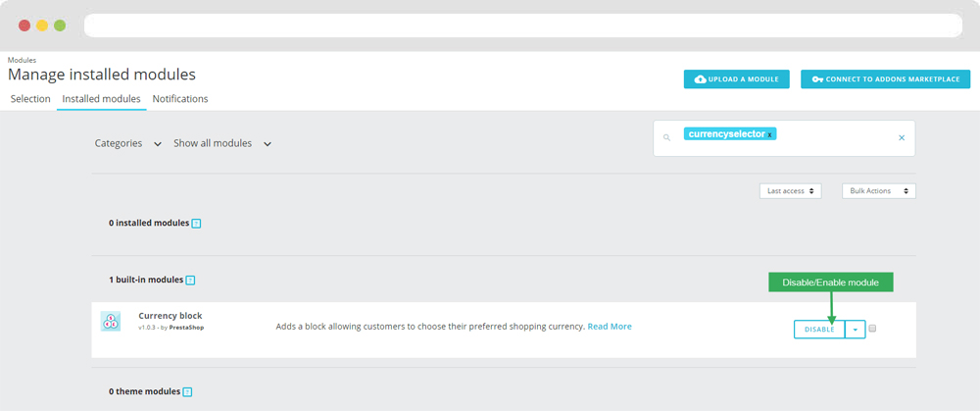Click help icon beside built-in modules

tap(190, 281)
